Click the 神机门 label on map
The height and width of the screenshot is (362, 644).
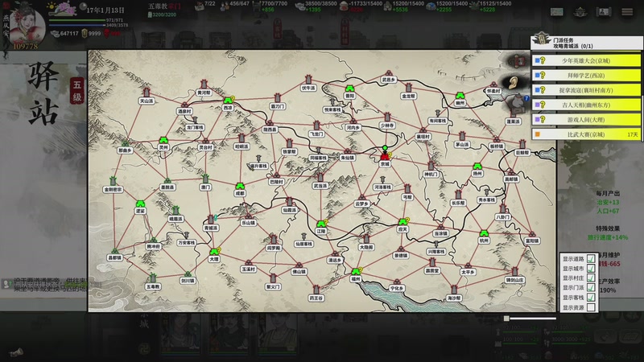[x=431, y=174]
